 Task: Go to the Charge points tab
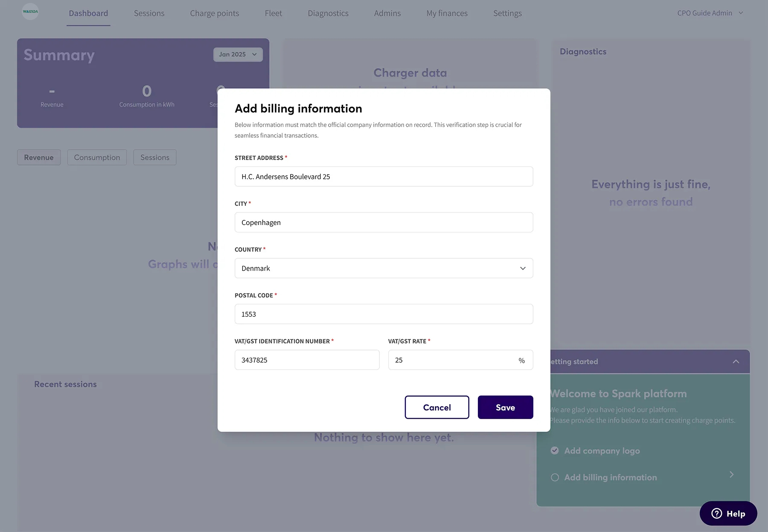pyautogui.click(x=214, y=13)
